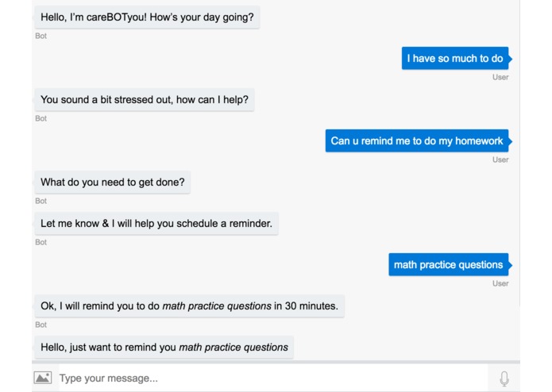This screenshot has width=552, height=392.
Task: Click the 'math practice questions' user bubble
Action: point(450,265)
